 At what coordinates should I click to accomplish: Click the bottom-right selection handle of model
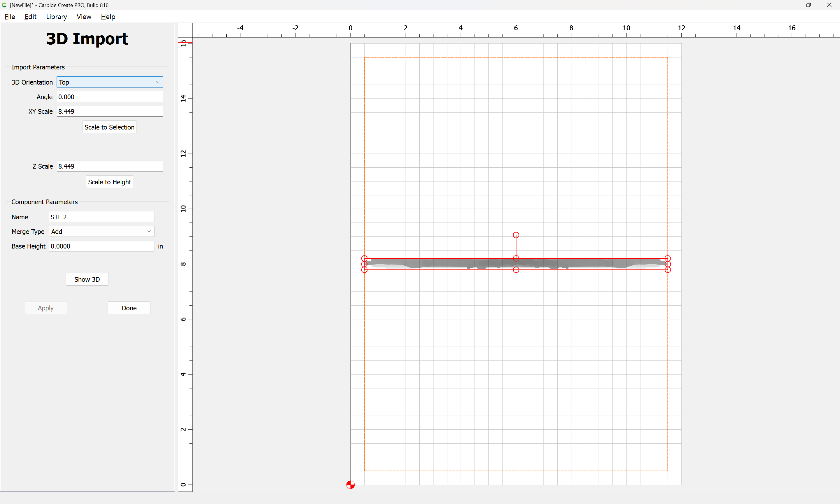(668, 270)
